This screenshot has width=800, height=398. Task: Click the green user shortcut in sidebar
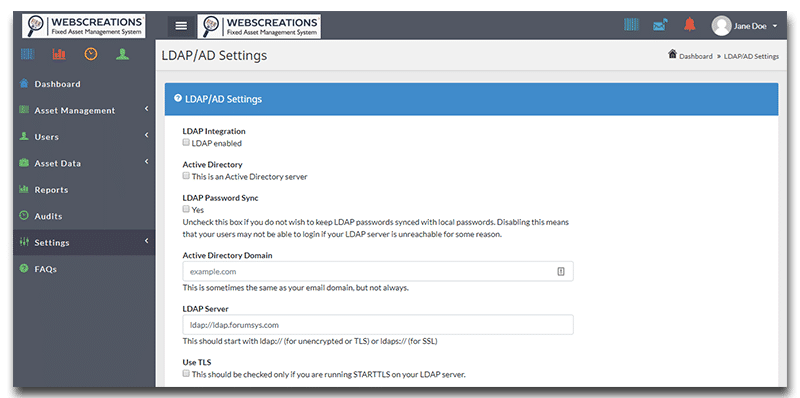(122, 54)
